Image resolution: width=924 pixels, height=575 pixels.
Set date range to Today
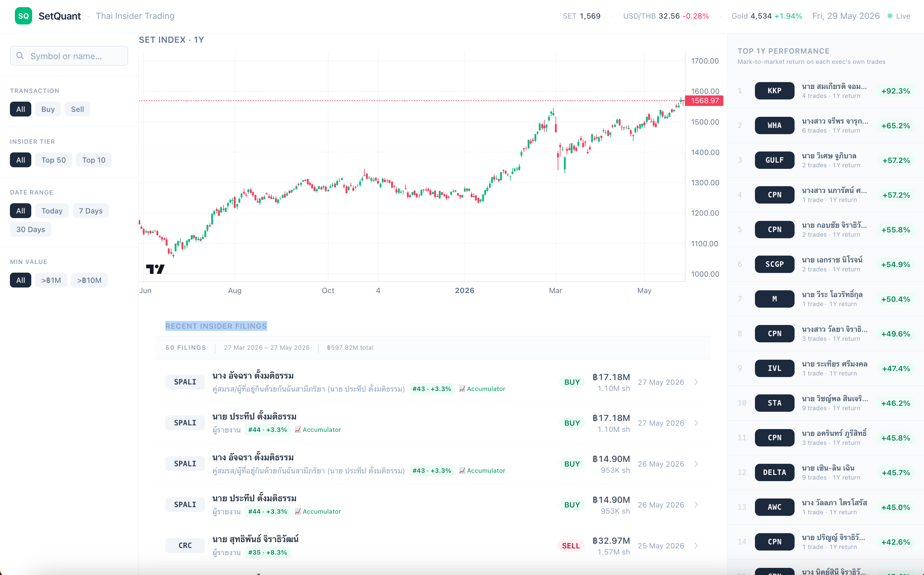click(x=52, y=211)
